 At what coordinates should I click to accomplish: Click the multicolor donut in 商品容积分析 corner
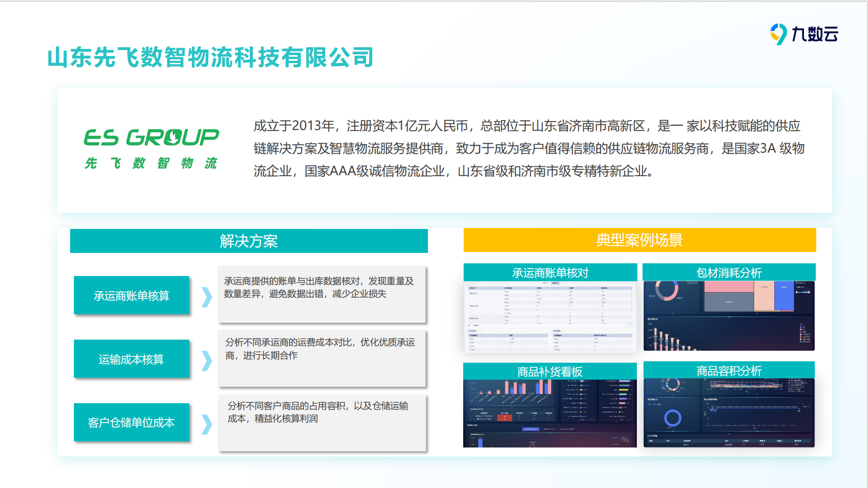672,384
